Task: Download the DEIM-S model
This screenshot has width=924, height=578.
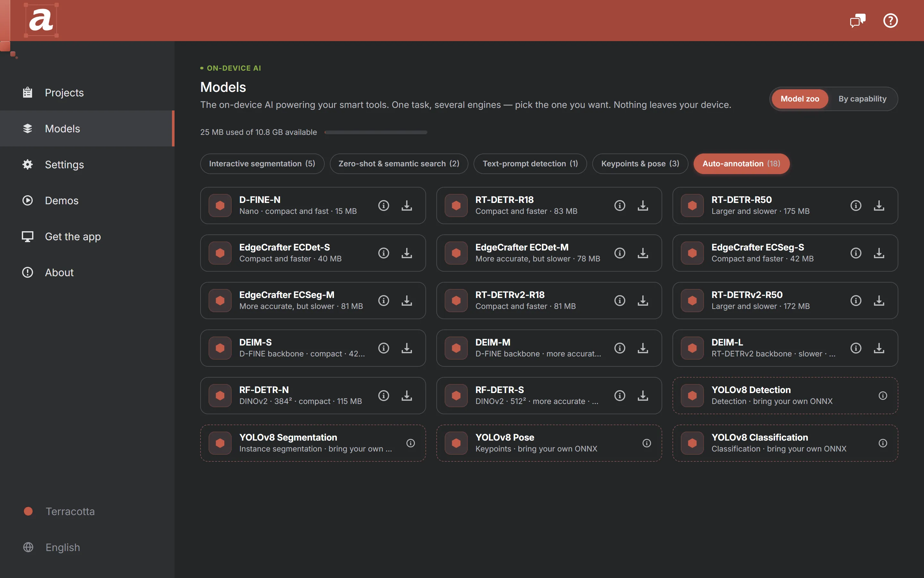Action: (406, 348)
